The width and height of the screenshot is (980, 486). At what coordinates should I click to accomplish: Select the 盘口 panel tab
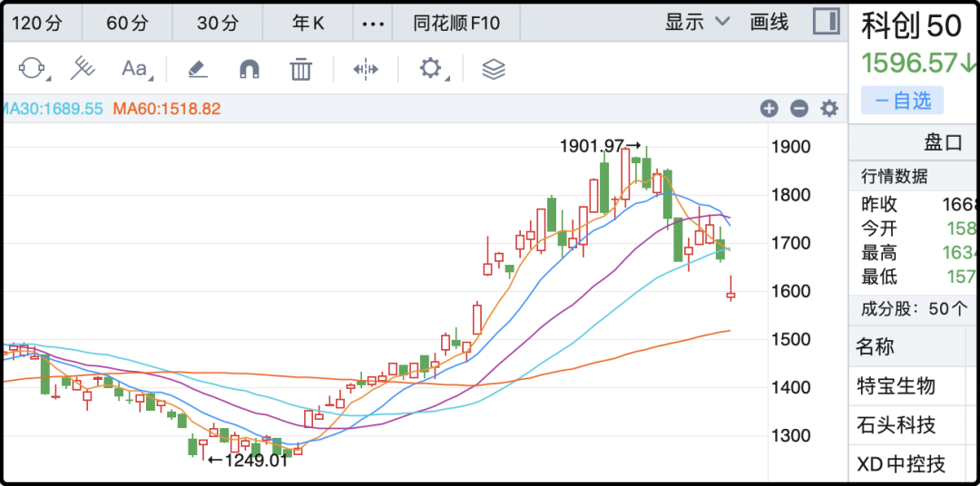(943, 142)
